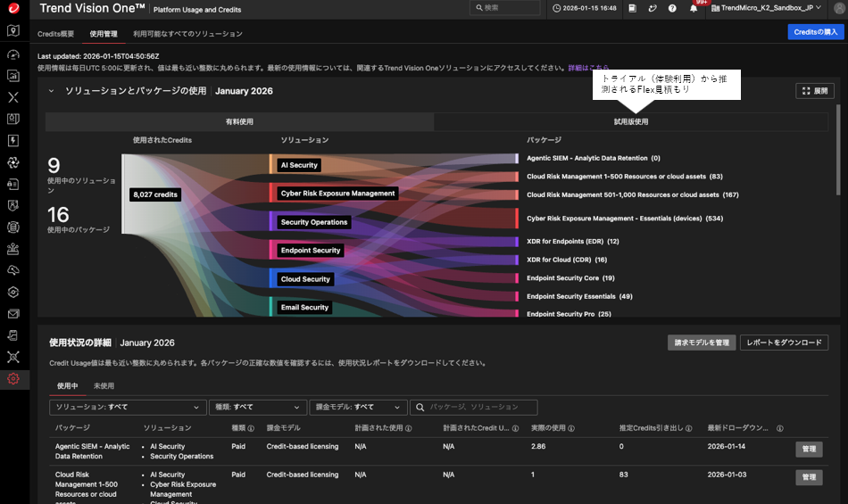The image size is (848, 504).
Task: Open the X-shaped XDR sidebar icon
Action: coord(13,97)
